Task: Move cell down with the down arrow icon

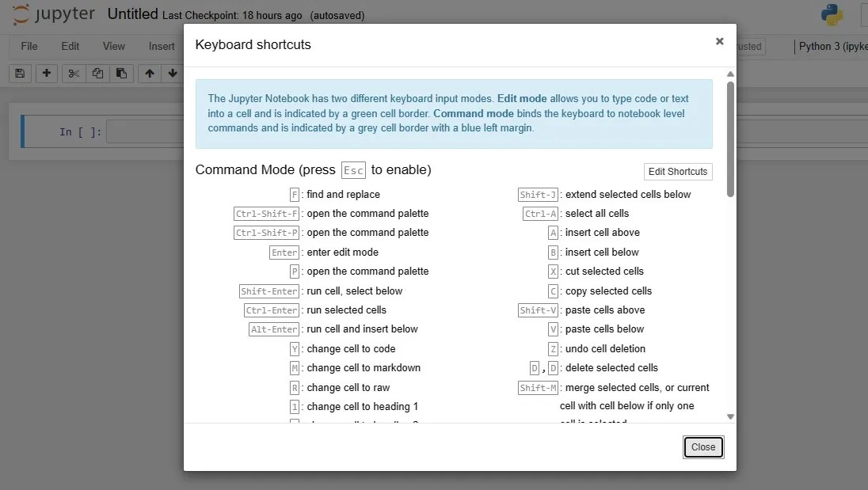Action: pos(172,73)
